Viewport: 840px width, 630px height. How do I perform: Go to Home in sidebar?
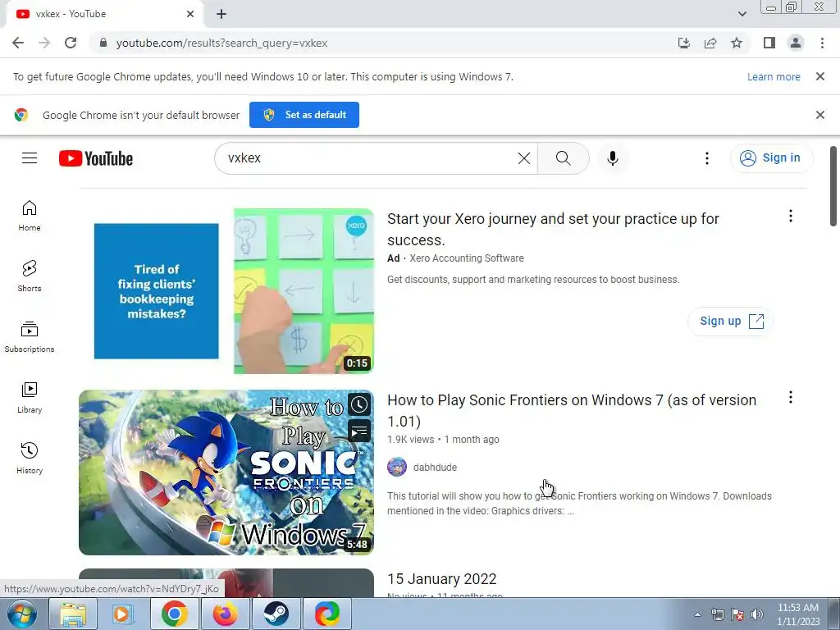click(30, 216)
